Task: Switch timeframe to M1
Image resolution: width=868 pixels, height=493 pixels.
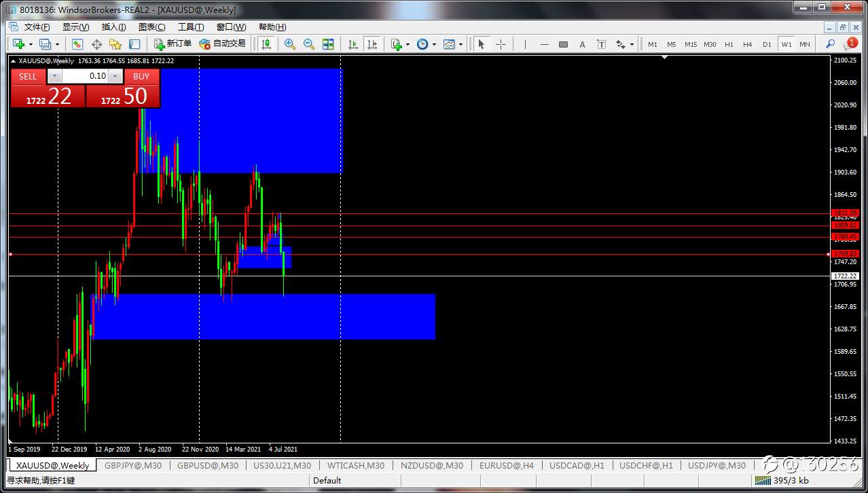Action: [653, 44]
